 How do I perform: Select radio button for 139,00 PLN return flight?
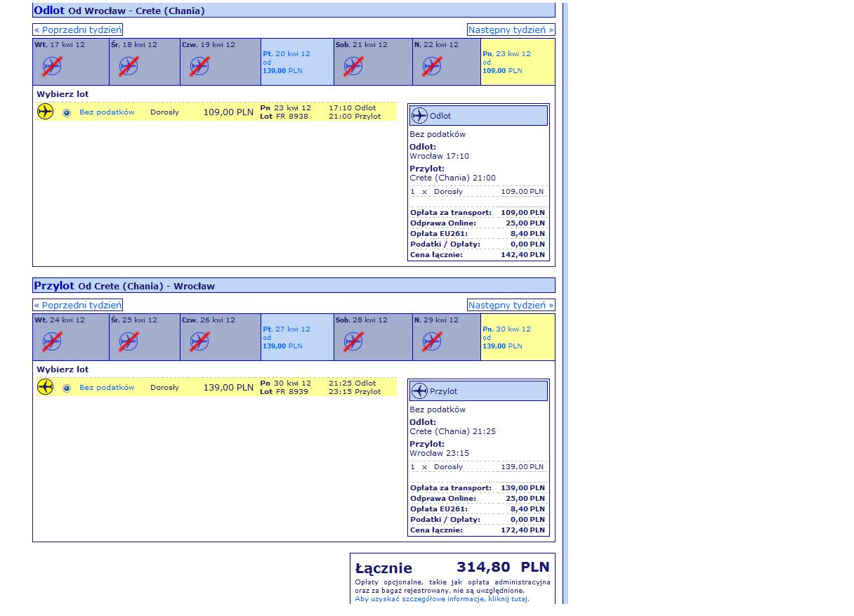click(67, 388)
